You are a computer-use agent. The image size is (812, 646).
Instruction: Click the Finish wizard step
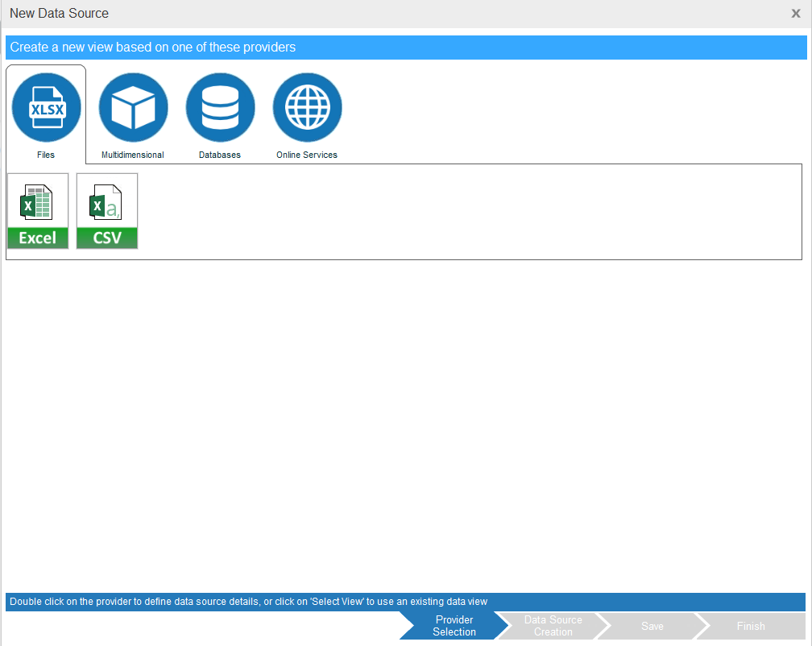(751, 626)
